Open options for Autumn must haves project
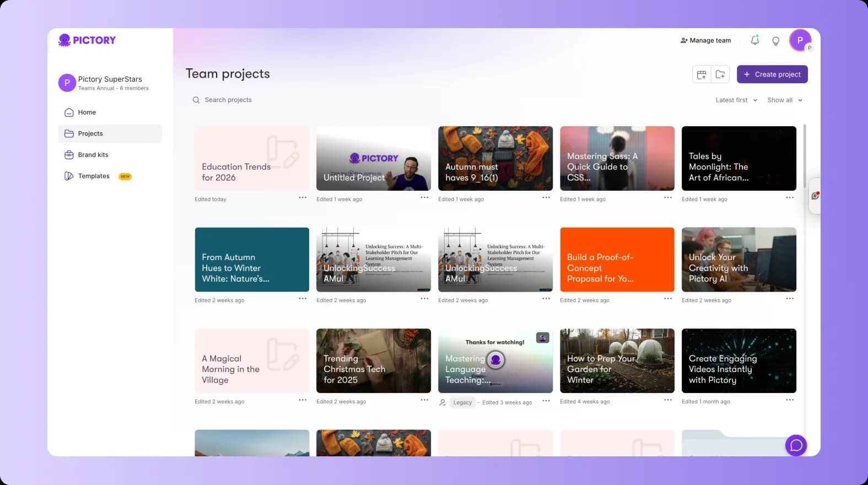 click(x=546, y=197)
